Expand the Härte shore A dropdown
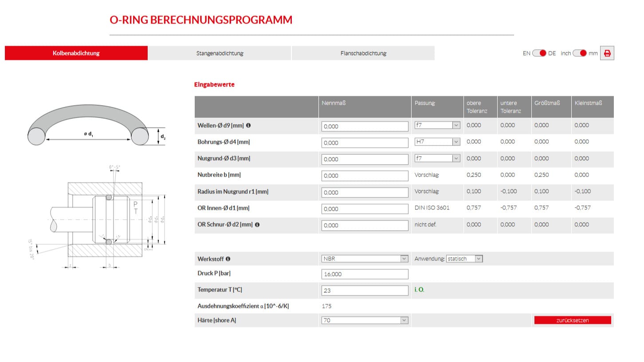 365,320
